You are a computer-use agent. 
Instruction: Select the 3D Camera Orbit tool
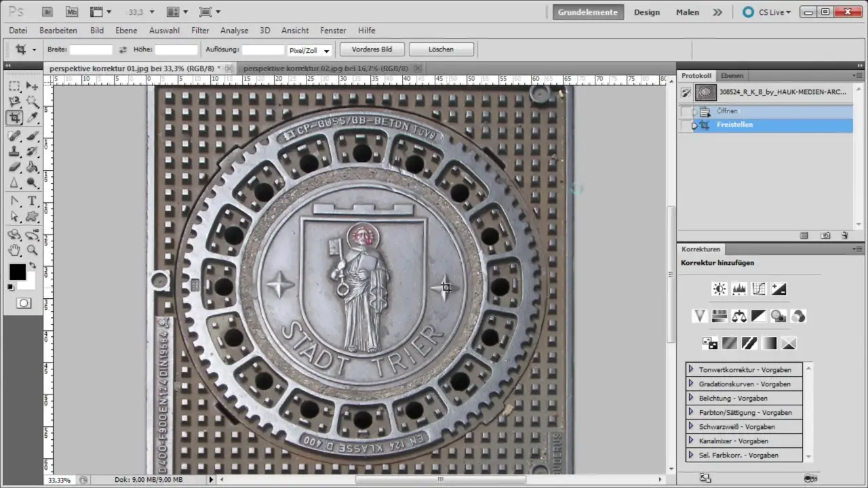point(32,235)
